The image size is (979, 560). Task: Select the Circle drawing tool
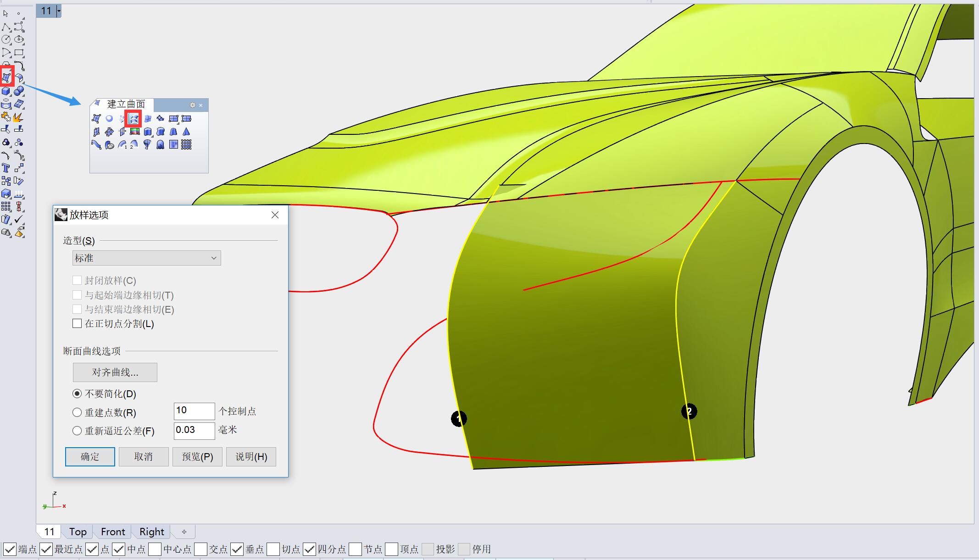[6, 39]
